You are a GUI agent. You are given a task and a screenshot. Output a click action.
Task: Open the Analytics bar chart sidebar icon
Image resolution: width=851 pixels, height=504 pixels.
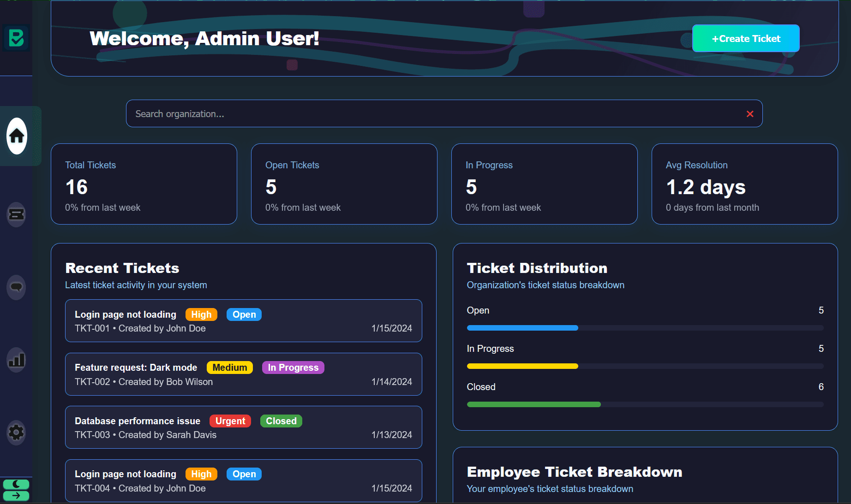17,360
